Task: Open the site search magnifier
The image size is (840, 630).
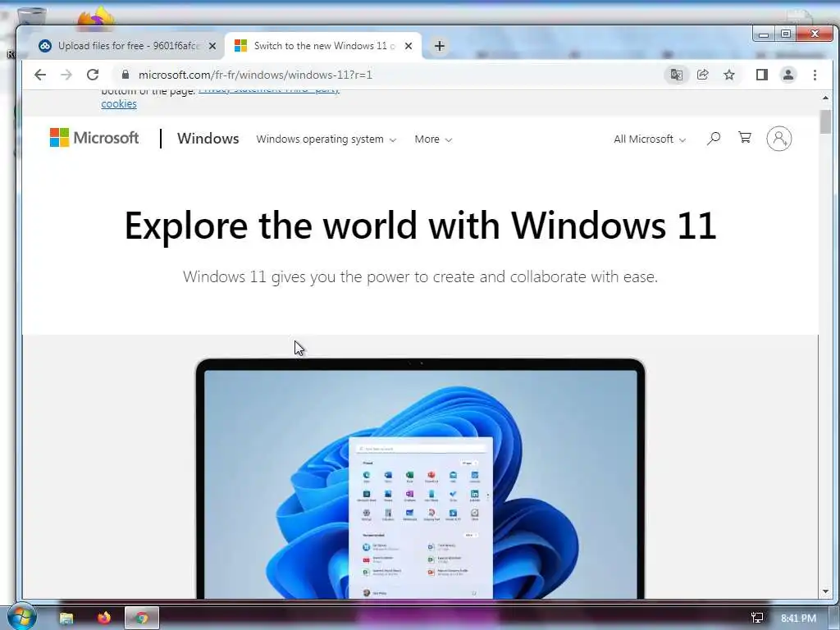Action: [x=713, y=139]
